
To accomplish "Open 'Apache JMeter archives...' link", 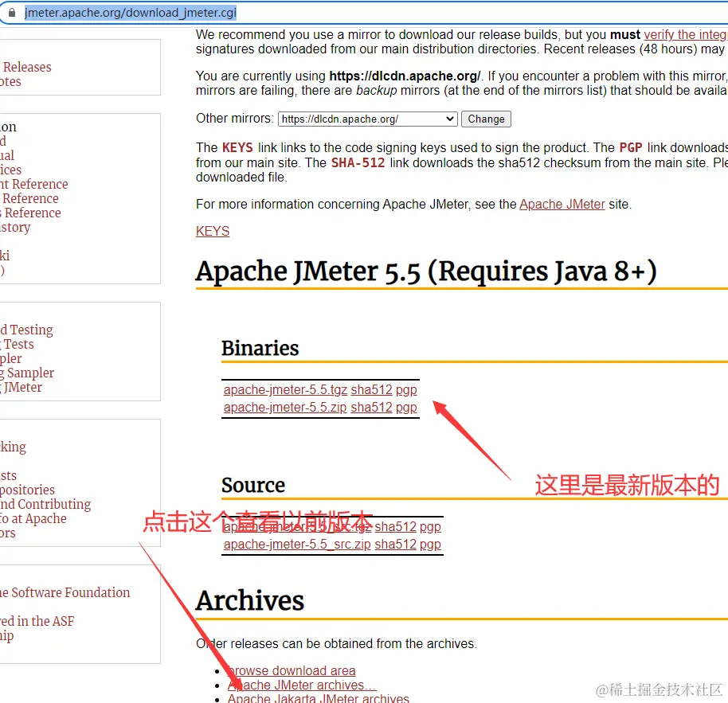I will [302, 685].
